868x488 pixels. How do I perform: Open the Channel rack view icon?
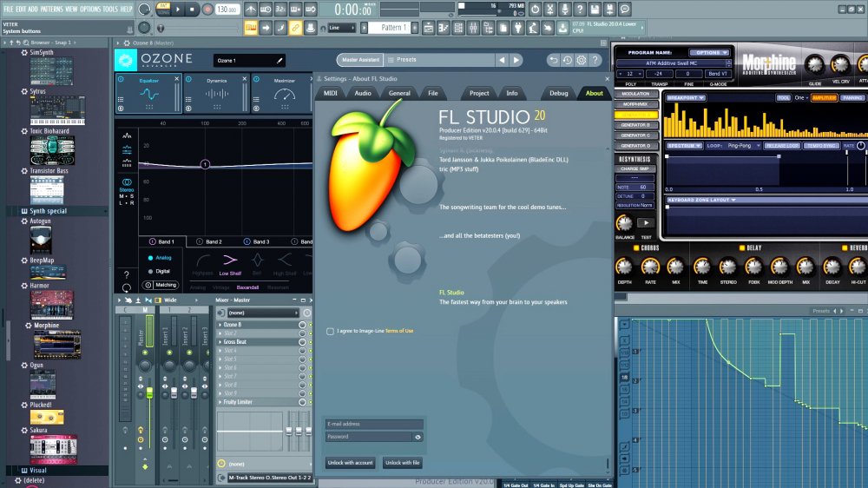(x=458, y=28)
